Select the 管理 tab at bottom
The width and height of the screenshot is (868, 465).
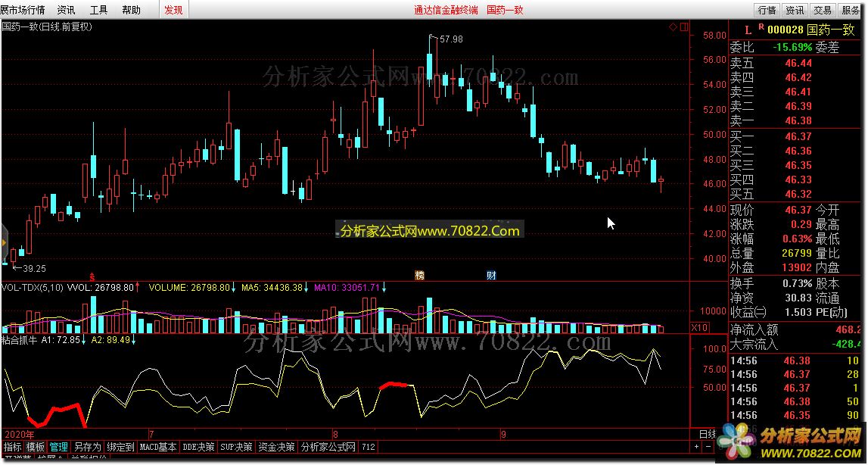pos(58,447)
